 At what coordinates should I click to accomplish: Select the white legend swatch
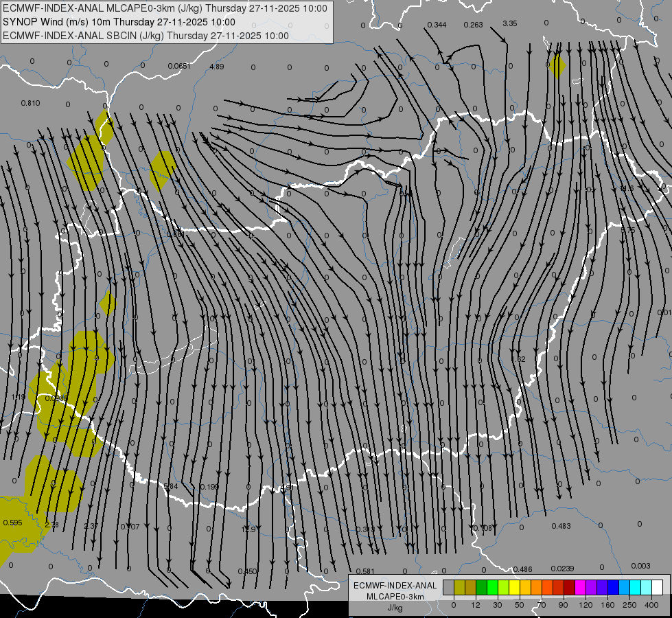pos(658,587)
